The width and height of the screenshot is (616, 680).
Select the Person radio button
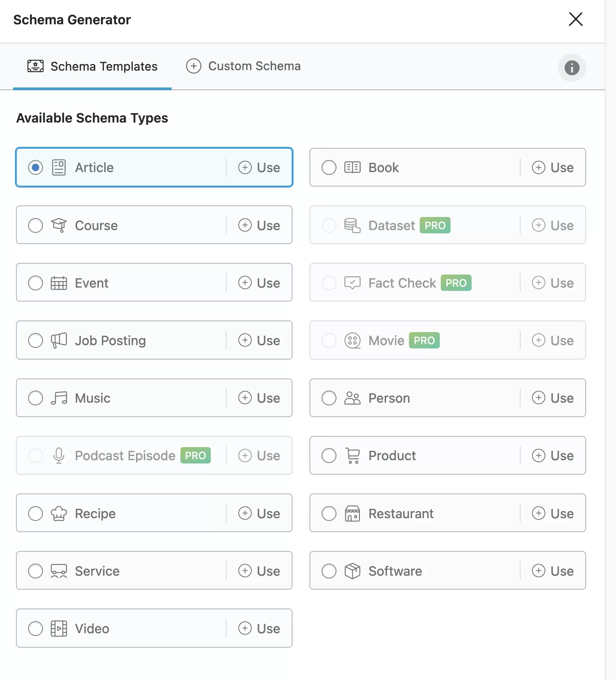[x=329, y=398]
